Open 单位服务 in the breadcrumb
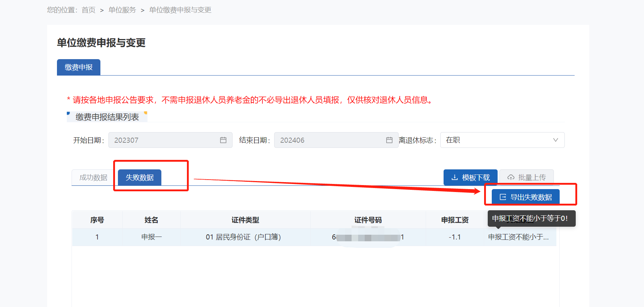The height and width of the screenshot is (307, 644). (x=122, y=10)
